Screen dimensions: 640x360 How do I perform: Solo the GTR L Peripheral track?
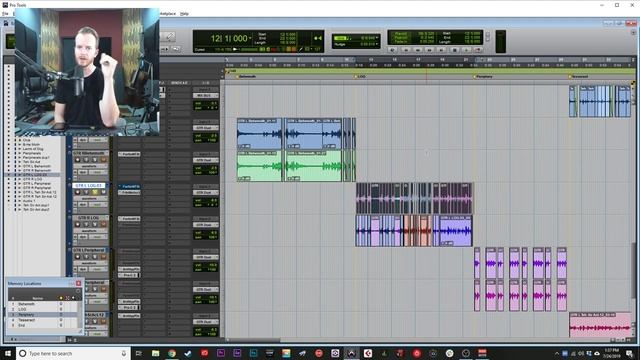coord(95,257)
